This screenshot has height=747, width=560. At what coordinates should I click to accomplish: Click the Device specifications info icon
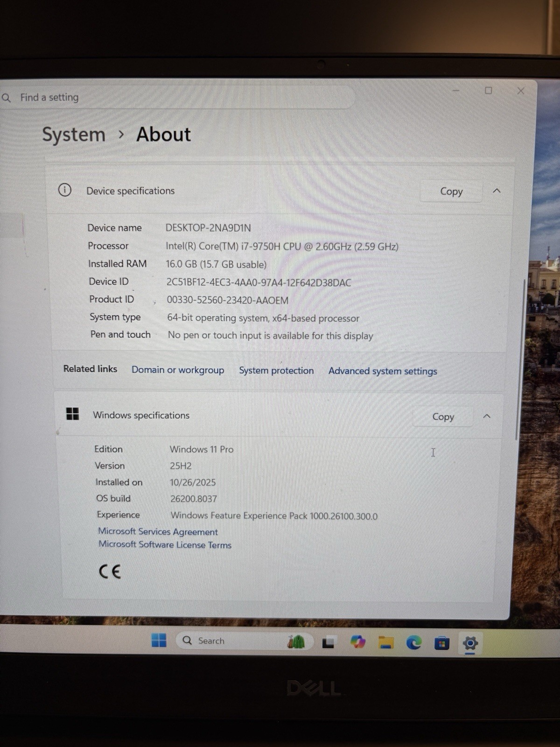[x=64, y=190]
